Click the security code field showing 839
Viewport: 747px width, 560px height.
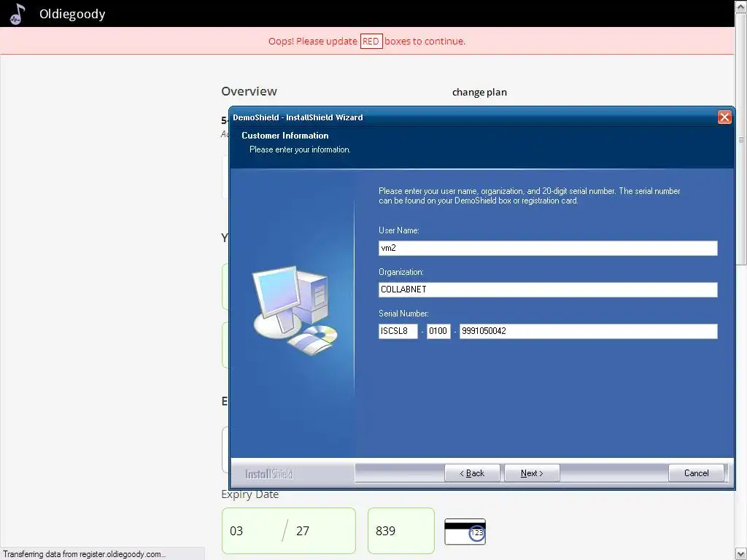click(401, 531)
